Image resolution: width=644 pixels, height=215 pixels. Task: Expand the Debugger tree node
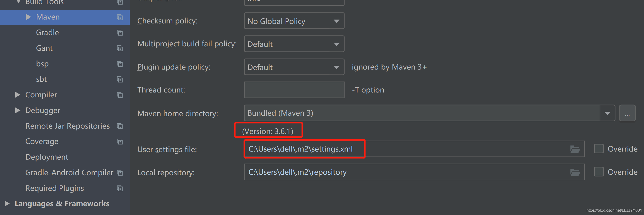pyautogui.click(x=18, y=110)
